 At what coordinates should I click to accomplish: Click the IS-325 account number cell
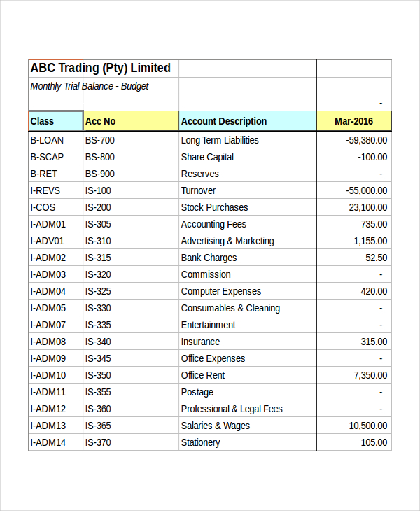tap(98, 291)
